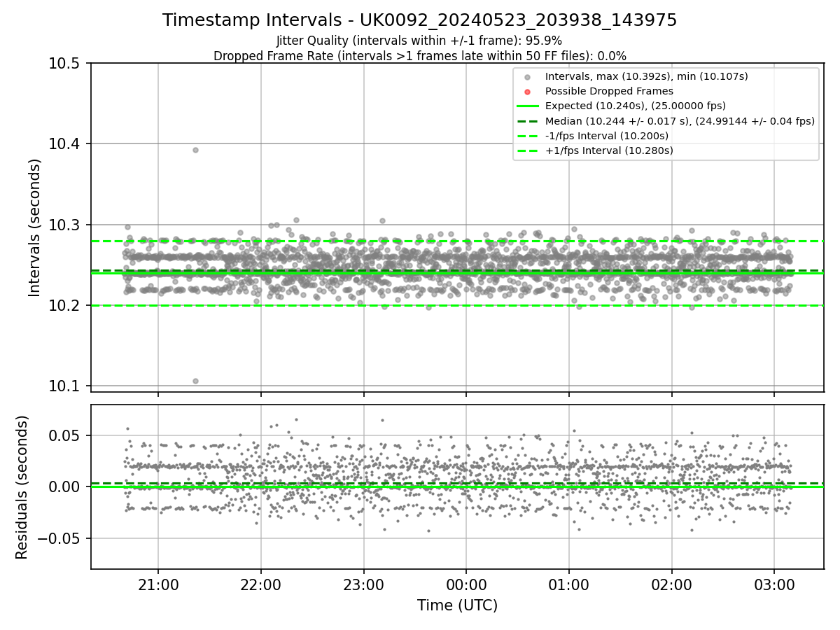Click the 10.2 tick label on intervals axis

(x=66, y=306)
